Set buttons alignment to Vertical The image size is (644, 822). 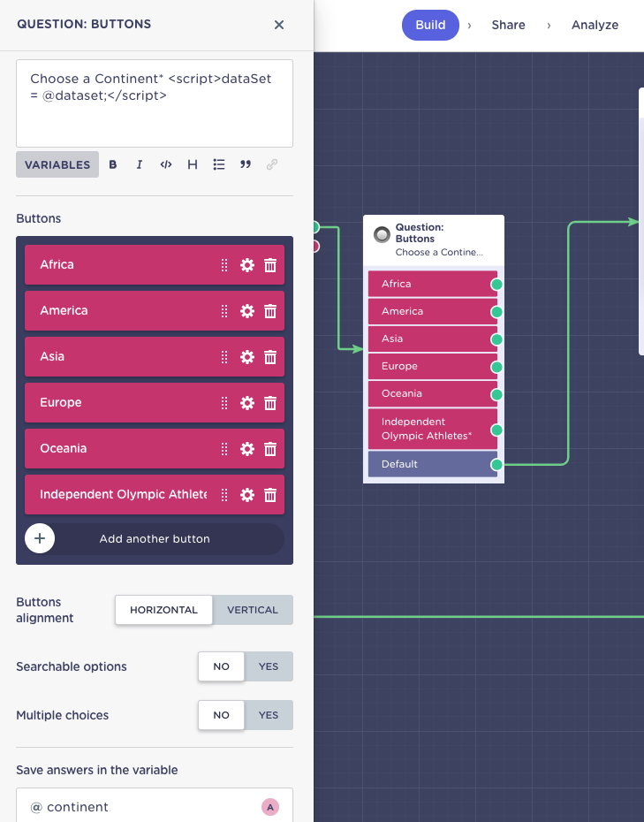[253, 610]
